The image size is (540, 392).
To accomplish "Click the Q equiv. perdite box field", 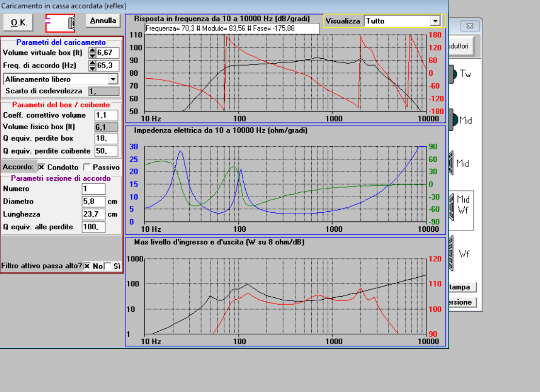I will pos(106,138).
